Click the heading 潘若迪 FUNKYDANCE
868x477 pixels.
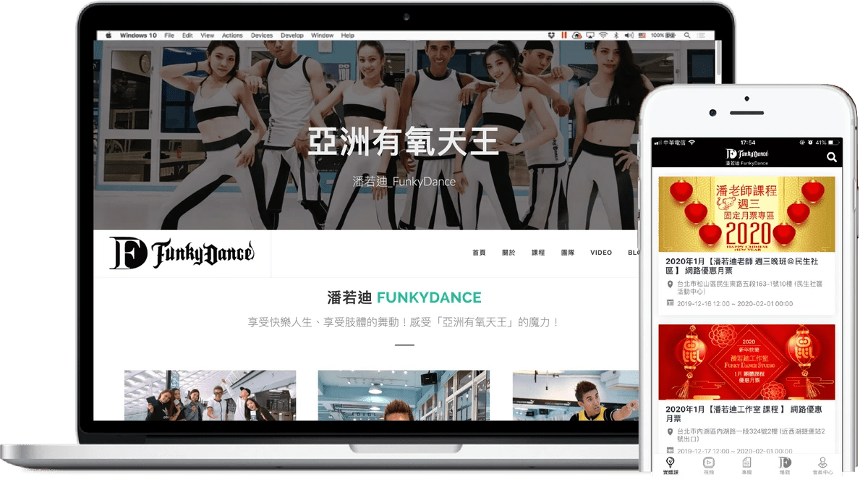click(404, 297)
